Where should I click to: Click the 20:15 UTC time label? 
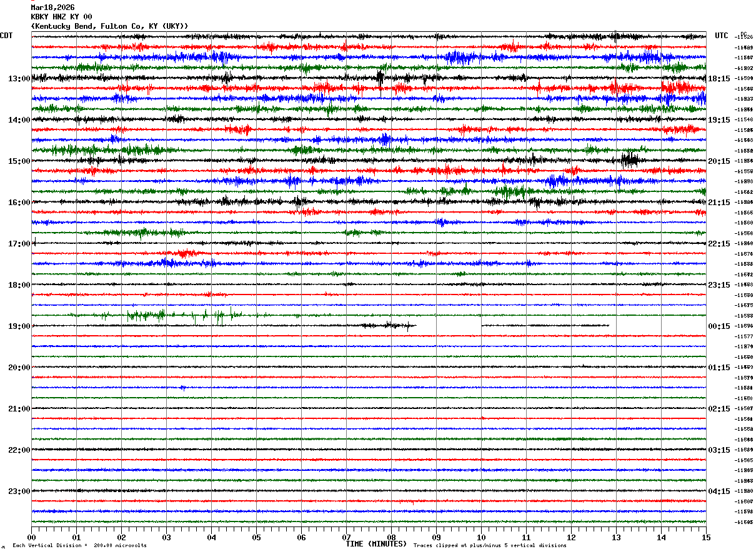click(x=719, y=161)
